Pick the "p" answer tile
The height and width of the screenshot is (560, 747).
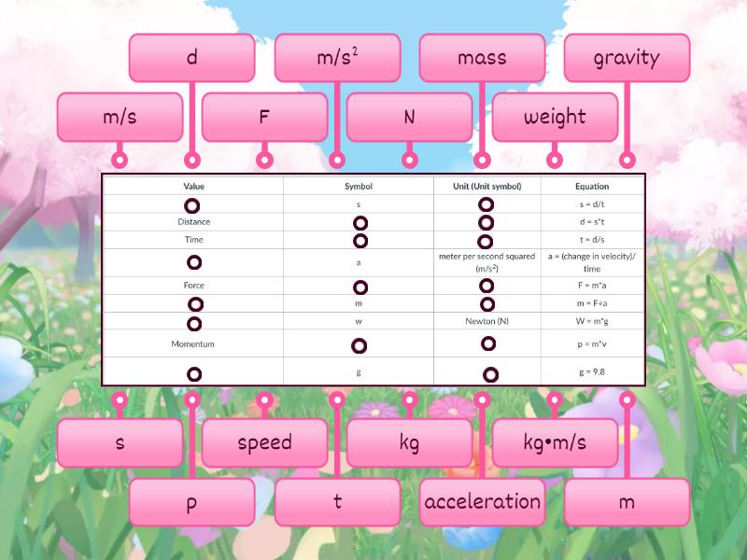click(x=192, y=501)
